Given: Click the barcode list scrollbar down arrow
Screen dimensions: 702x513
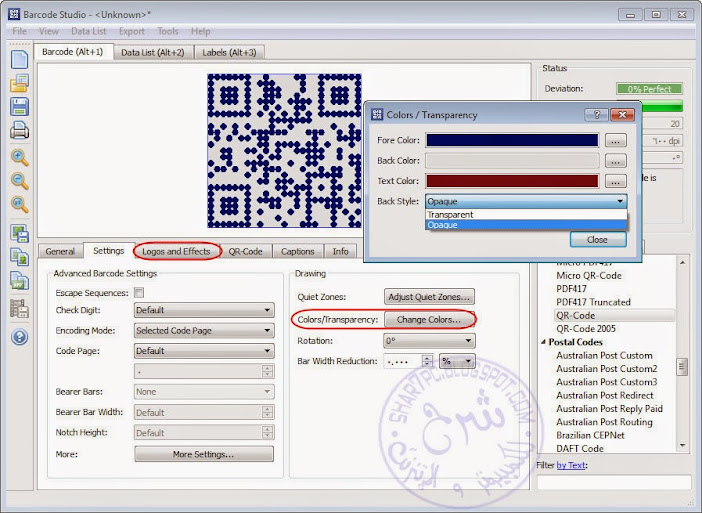Looking at the screenshot, I should pos(682,445).
